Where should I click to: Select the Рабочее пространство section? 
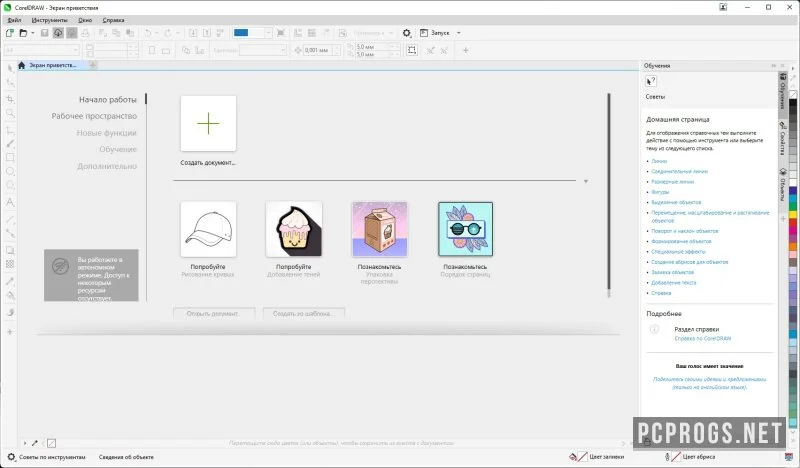(94, 116)
